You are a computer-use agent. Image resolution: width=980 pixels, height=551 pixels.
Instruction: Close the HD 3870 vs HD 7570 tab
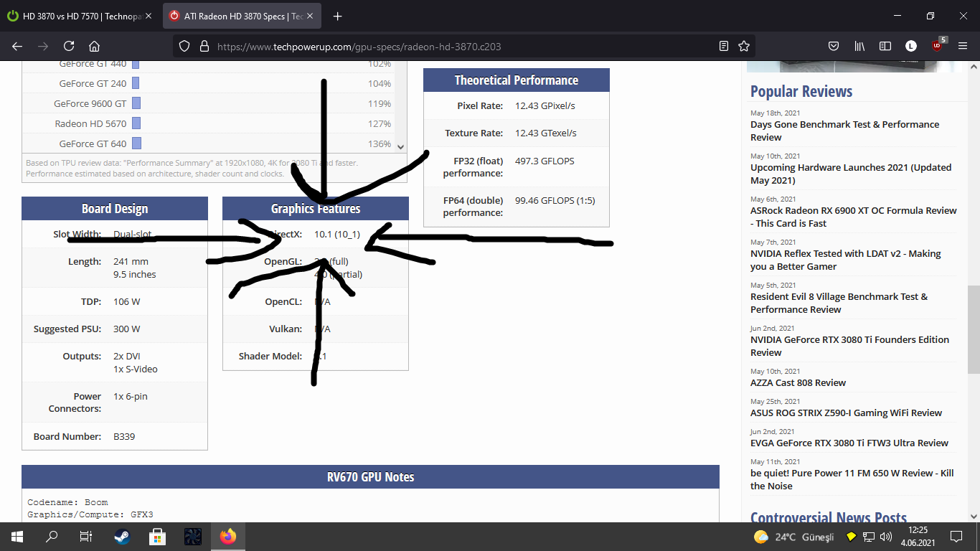pos(149,16)
